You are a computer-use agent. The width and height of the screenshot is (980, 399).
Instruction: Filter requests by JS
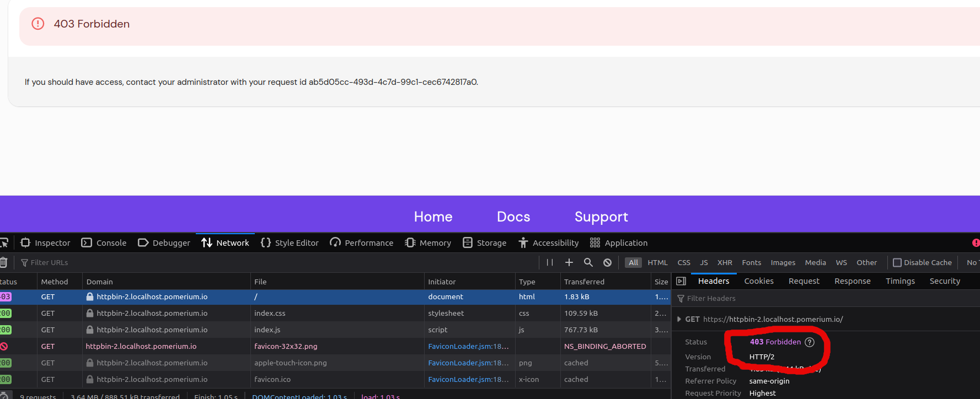click(704, 262)
